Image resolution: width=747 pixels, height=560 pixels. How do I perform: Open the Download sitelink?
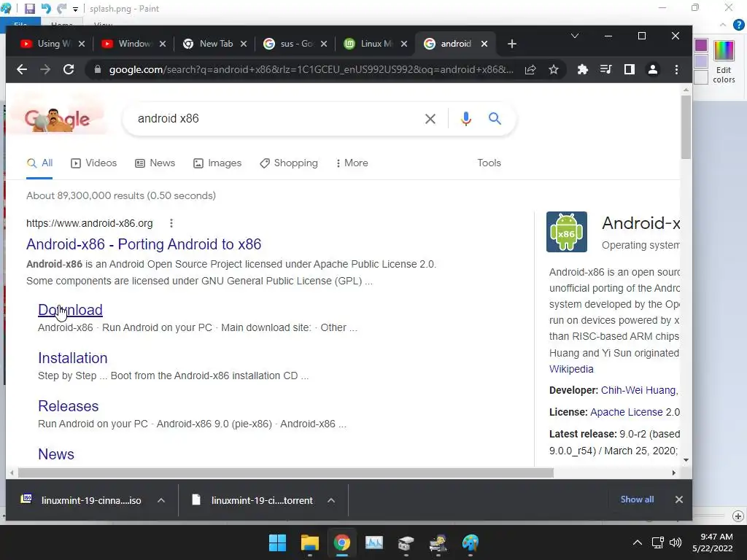pos(70,310)
